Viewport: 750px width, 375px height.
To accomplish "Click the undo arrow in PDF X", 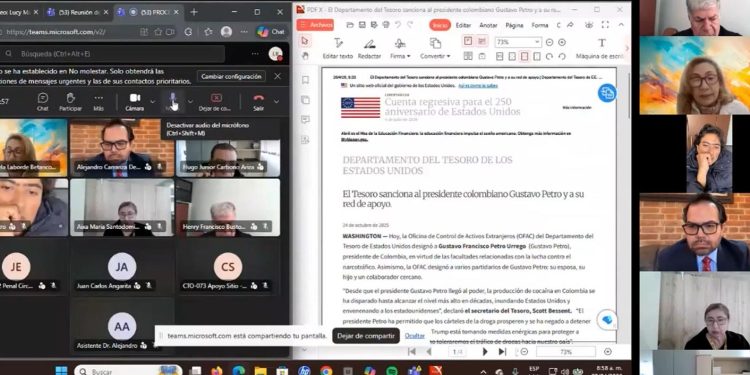I will coord(398,25).
